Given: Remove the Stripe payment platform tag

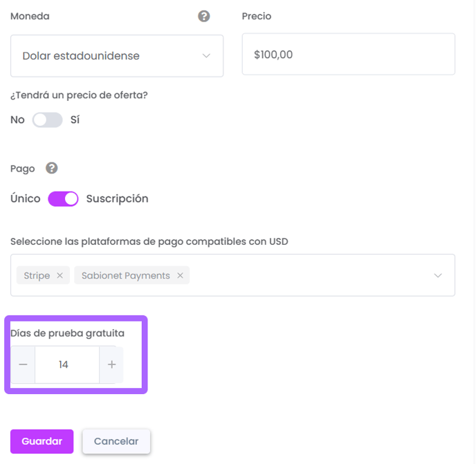Looking at the screenshot, I should pyautogui.click(x=59, y=275).
